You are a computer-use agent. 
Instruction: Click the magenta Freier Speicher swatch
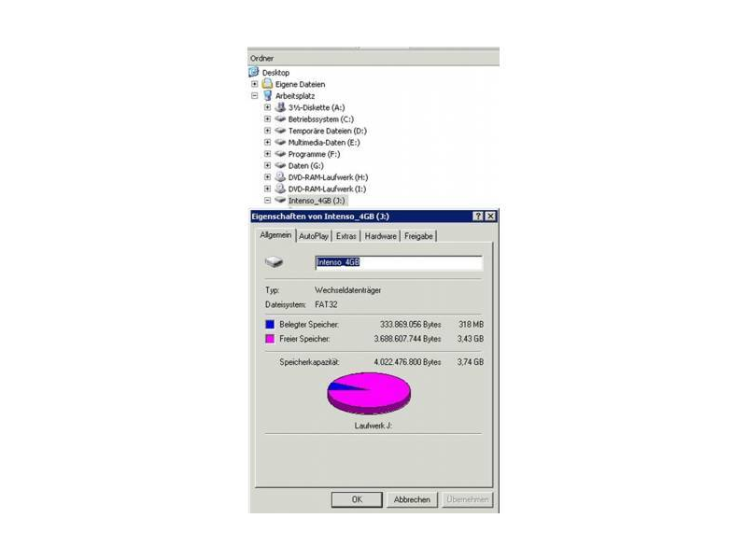pos(270,339)
